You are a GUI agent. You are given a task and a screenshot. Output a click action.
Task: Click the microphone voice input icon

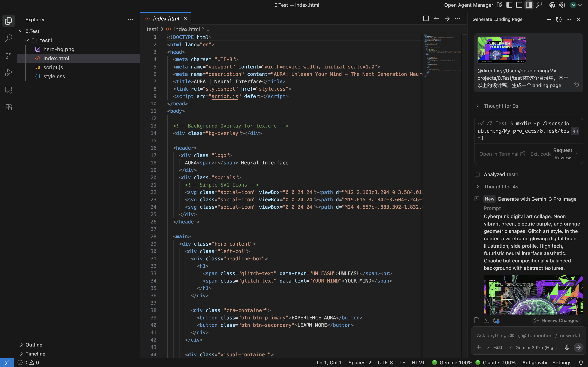(x=567, y=347)
